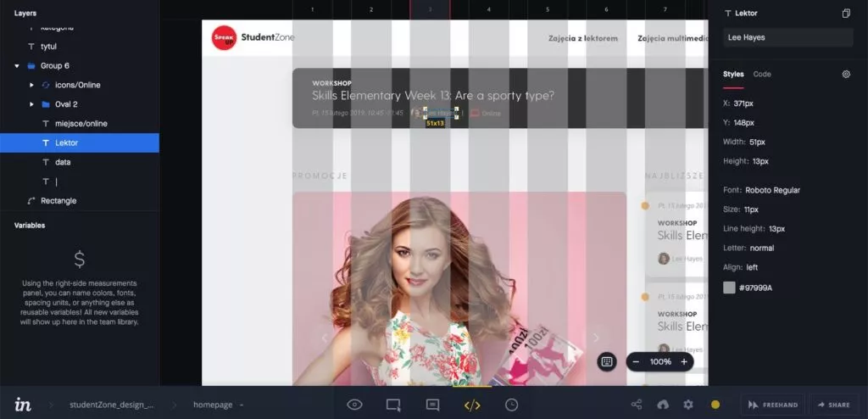
Task: Expand the Oval 2 folder
Action: pos(31,104)
